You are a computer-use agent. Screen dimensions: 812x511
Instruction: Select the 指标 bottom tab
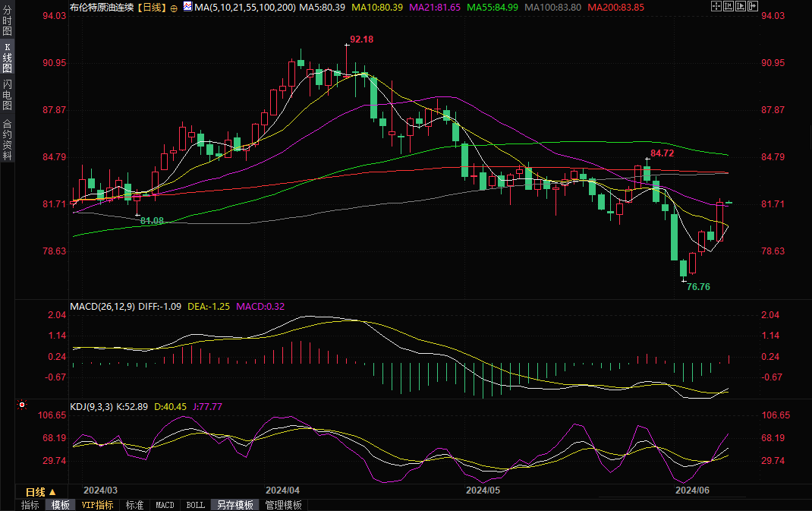point(30,505)
